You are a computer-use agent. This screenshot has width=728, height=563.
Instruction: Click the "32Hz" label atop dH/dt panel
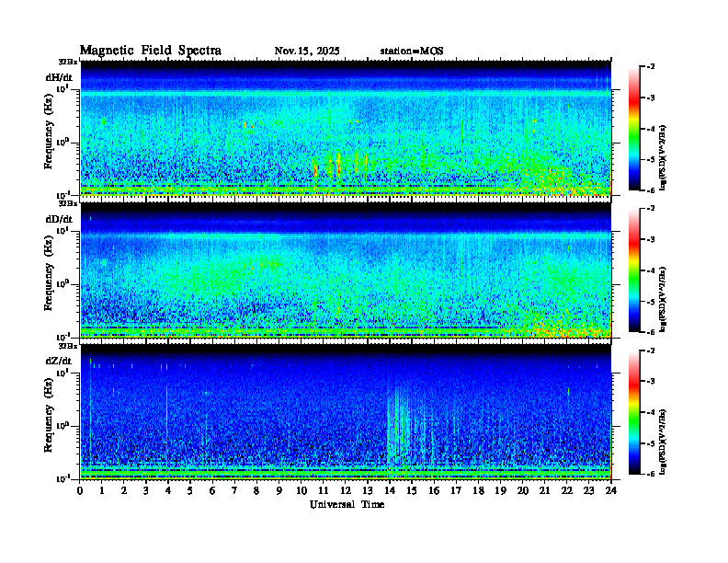[x=68, y=62]
